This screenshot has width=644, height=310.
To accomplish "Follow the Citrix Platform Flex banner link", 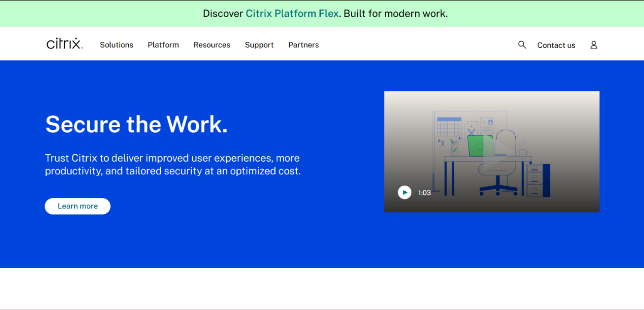I will coord(292,13).
